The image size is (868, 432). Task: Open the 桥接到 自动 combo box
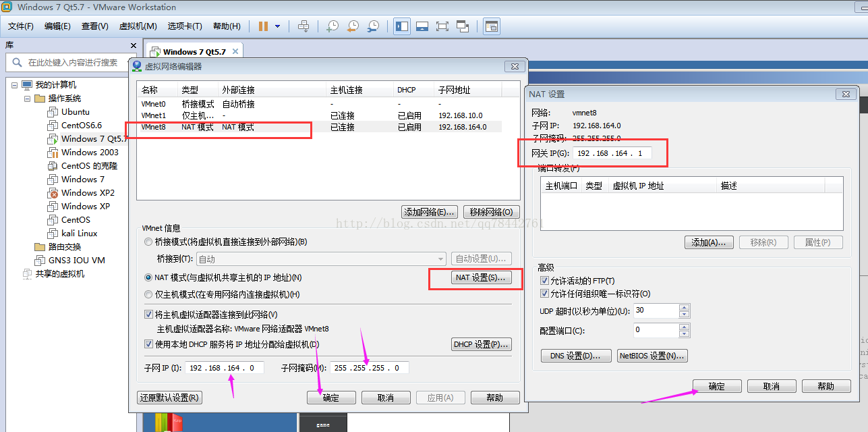click(321, 259)
